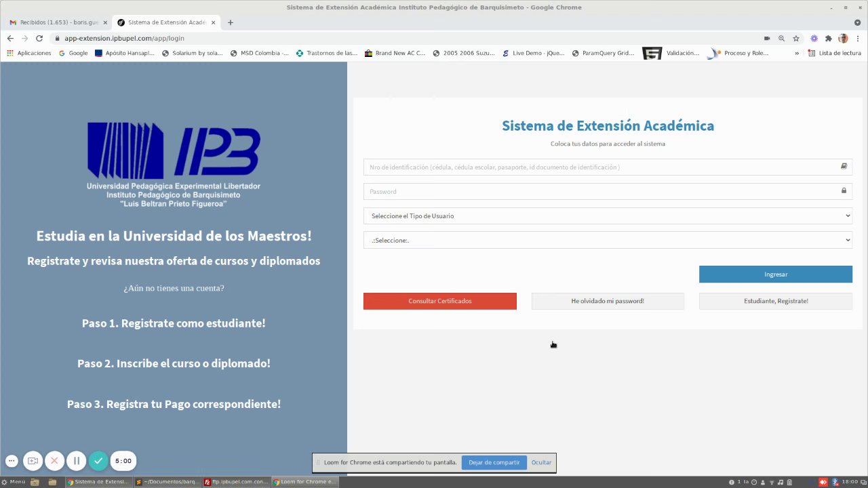Open the Google bookmark
This screenshot has width=868, height=488.
tap(73, 53)
